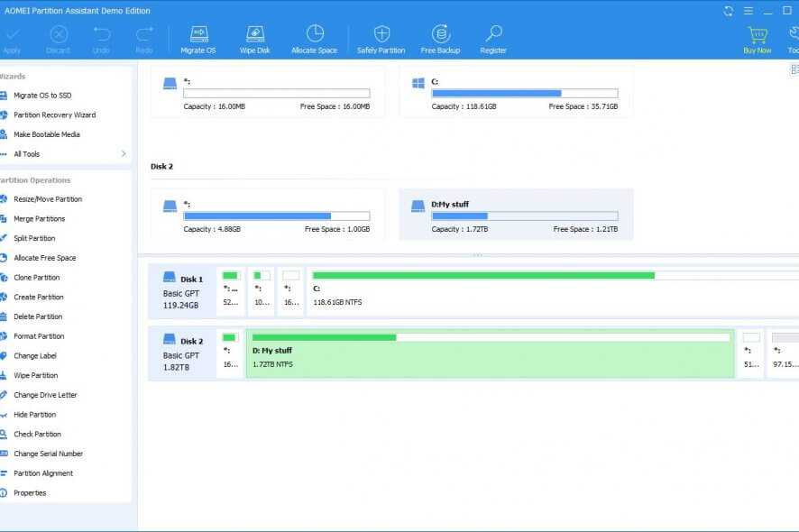The image size is (799, 532).
Task: Click the Undo arrow in the toolbar
Action: pyautogui.click(x=101, y=34)
